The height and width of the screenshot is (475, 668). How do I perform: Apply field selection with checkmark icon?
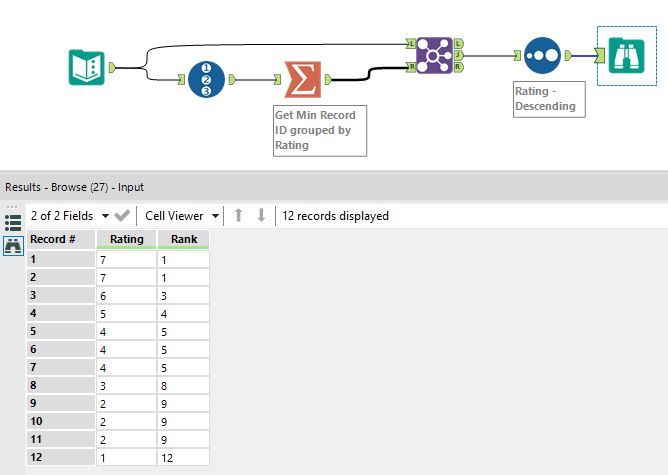(x=122, y=216)
